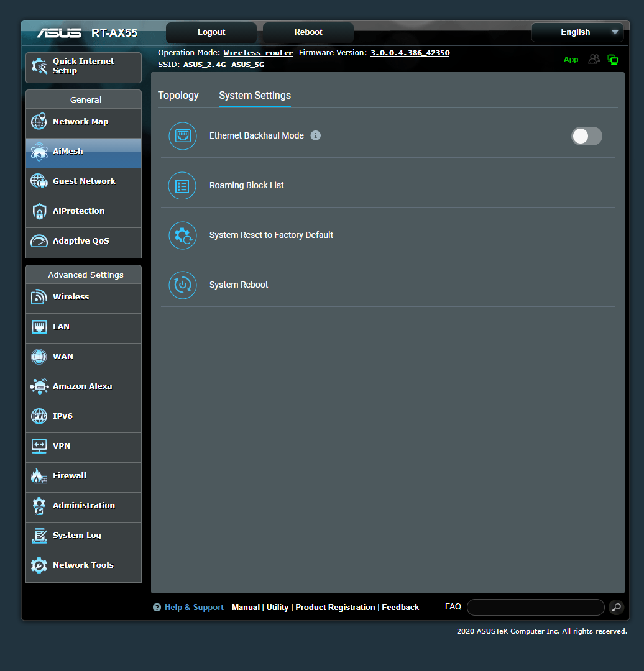Image resolution: width=644 pixels, height=671 pixels.
Task: Click the LAN port icon
Action: click(39, 327)
